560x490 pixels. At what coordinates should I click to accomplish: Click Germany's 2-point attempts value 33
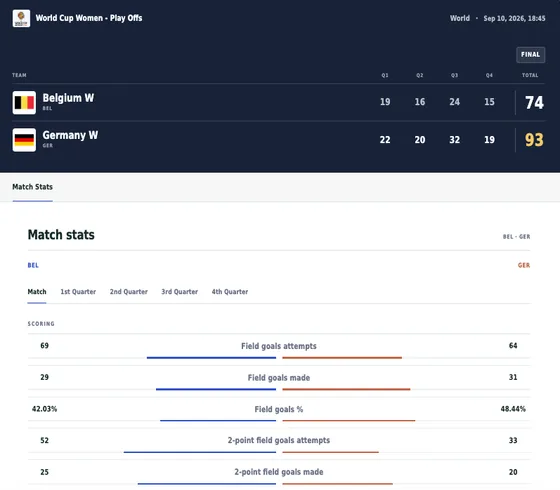tap(513, 440)
